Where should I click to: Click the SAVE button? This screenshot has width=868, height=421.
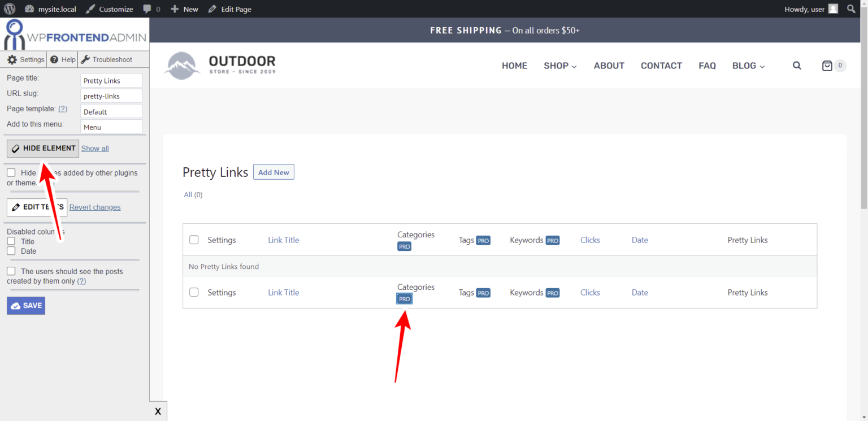pyautogui.click(x=25, y=305)
